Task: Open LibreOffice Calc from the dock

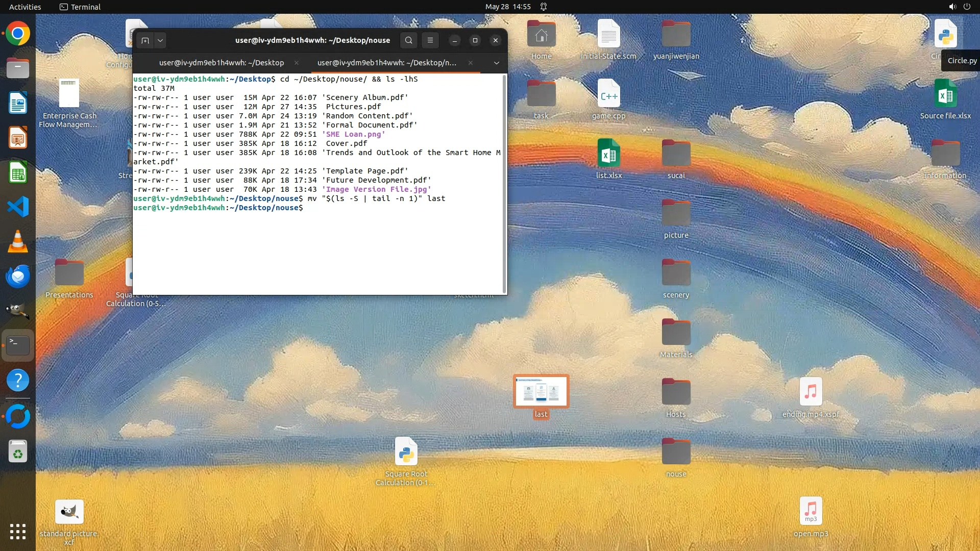Action: [x=18, y=172]
